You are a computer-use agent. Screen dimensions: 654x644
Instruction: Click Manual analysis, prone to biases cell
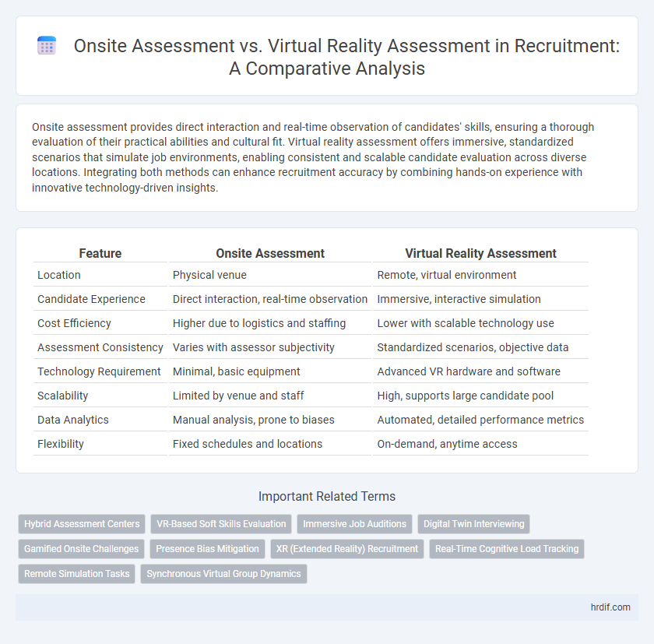pos(270,420)
